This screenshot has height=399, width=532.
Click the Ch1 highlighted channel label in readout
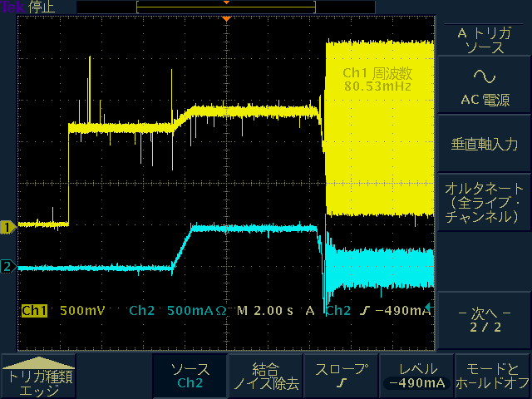click(x=34, y=310)
